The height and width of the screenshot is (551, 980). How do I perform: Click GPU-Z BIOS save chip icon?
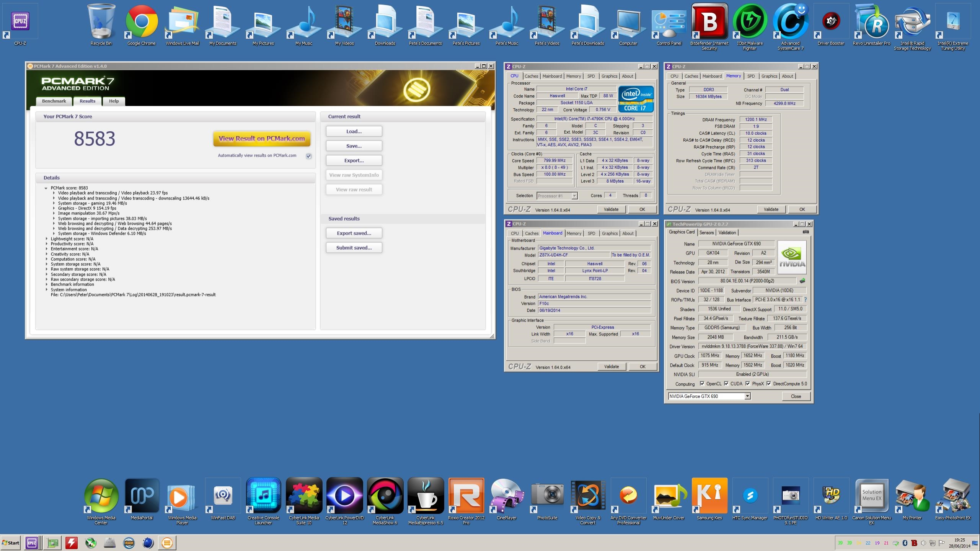(x=802, y=281)
